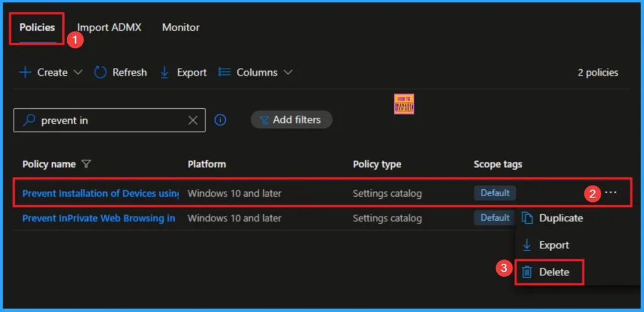The height and width of the screenshot is (312, 644).
Task: Click the Create plus icon
Action: (25, 73)
